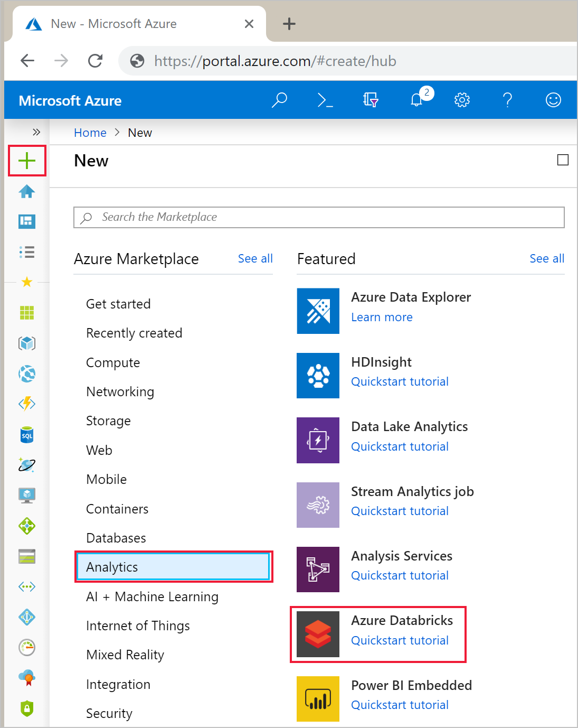Click the Directory and subscription filter icon
The height and width of the screenshot is (728, 578).
coord(371,100)
